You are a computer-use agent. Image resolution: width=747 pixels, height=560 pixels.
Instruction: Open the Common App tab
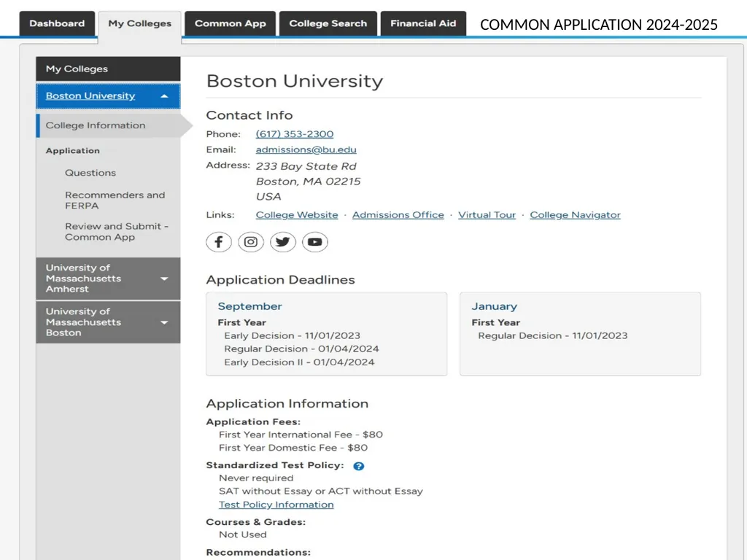pyautogui.click(x=230, y=23)
